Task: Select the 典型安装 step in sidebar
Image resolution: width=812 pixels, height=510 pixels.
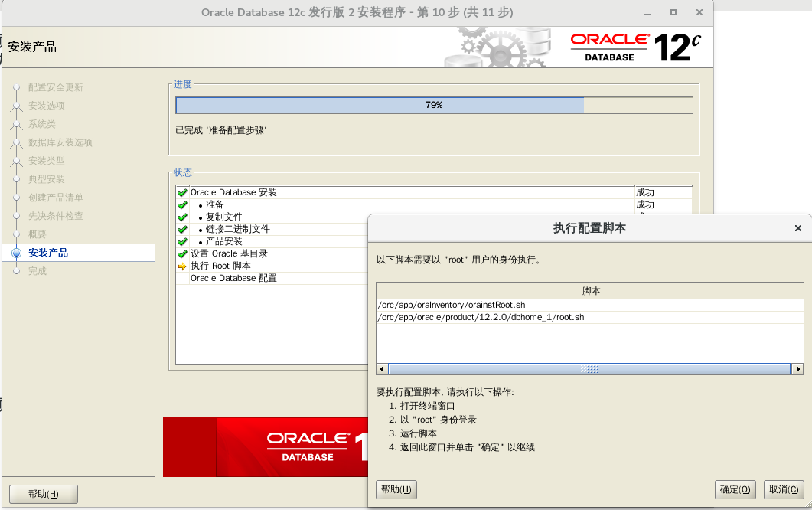Action: tap(47, 179)
